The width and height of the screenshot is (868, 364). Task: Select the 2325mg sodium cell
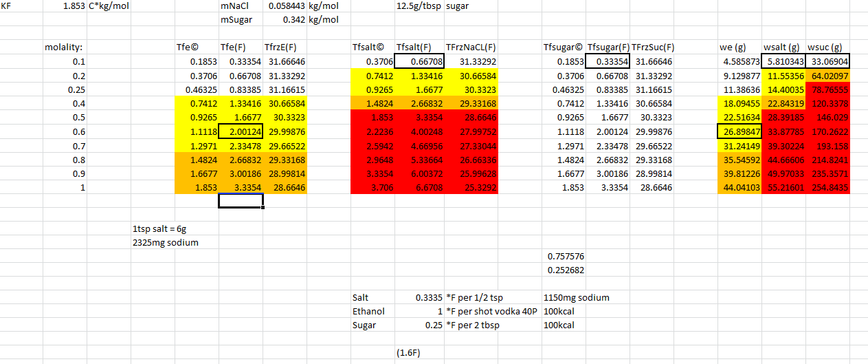pyautogui.click(x=166, y=242)
